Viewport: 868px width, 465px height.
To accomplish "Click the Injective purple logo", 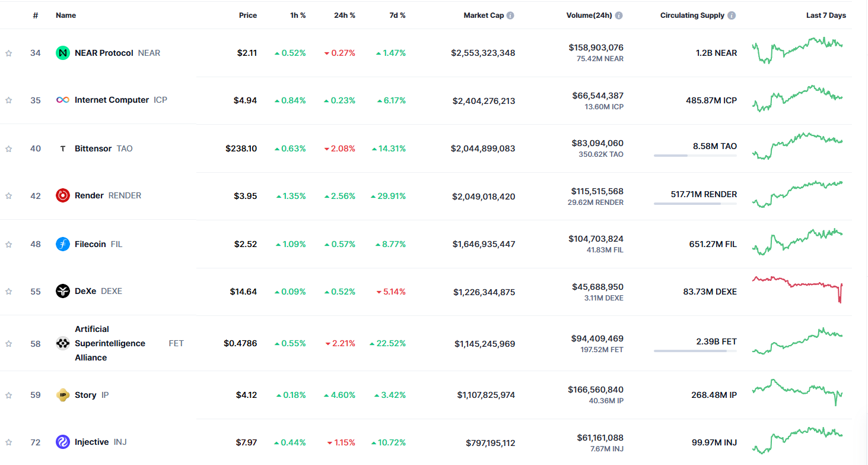I will point(63,442).
